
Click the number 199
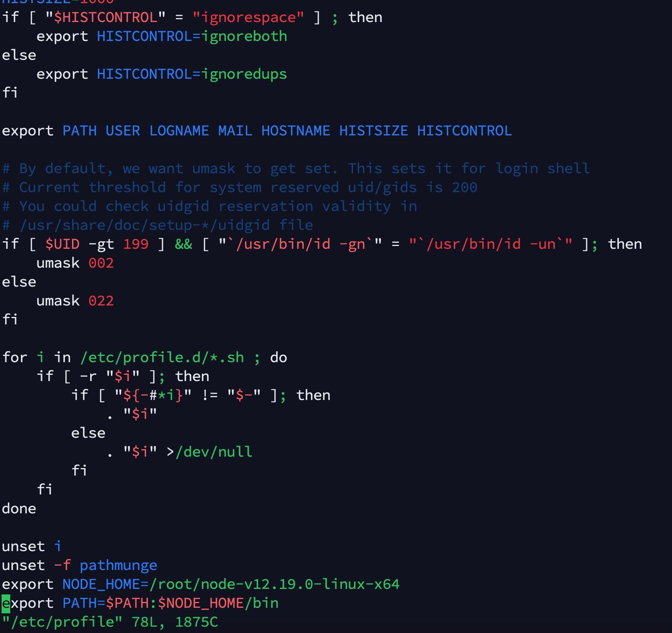click(x=136, y=244)
